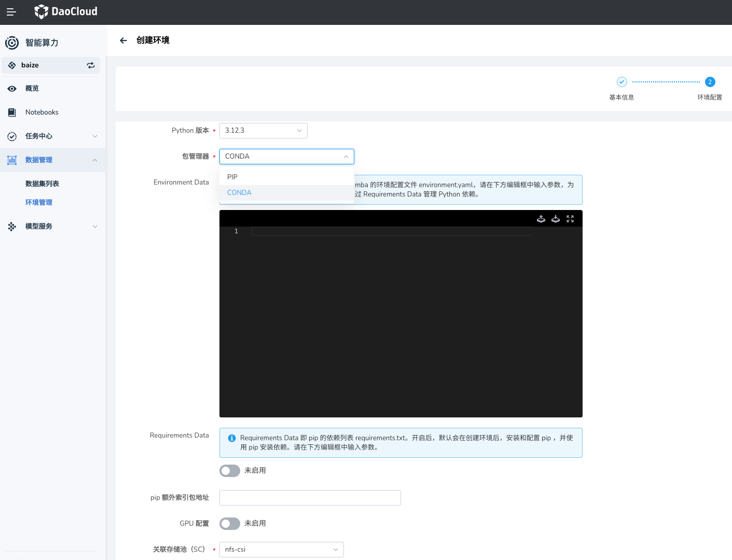The width and height of the screenshot is (732, 560).
Task: Select PIP from package manager list
Action: pyautogui.click(x=232, y=177)
